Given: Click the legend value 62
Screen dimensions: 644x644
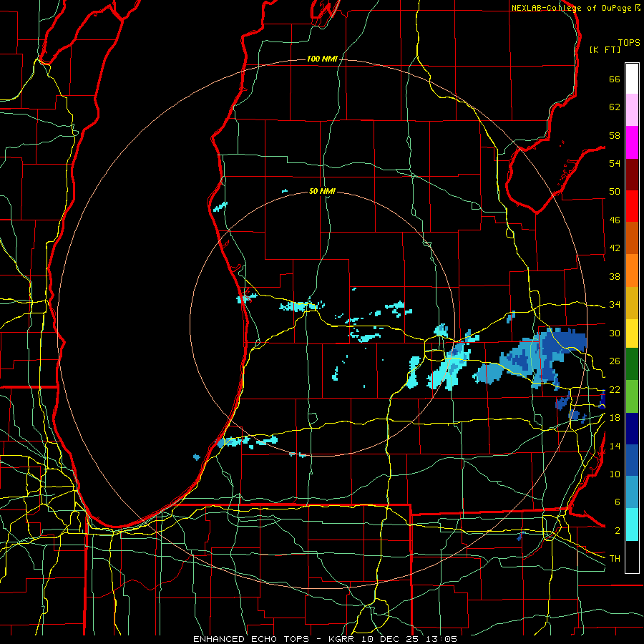Looking at the screenshot, I should pyautogui.click(x=615, y=107).
